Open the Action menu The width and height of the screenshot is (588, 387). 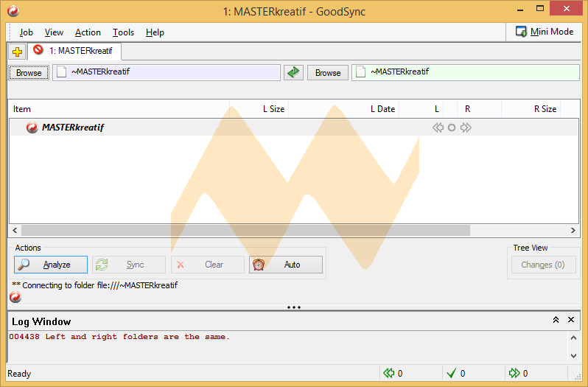click(88, 32)
